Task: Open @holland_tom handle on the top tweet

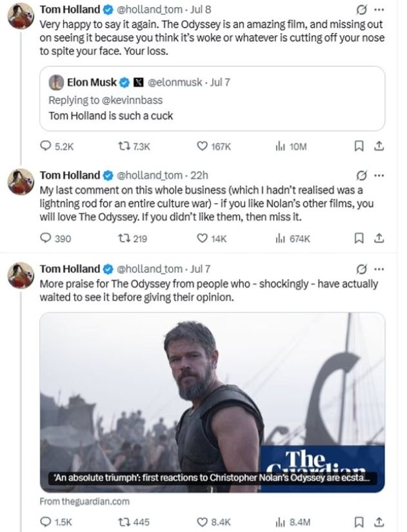Action: [x=150, y=10]
